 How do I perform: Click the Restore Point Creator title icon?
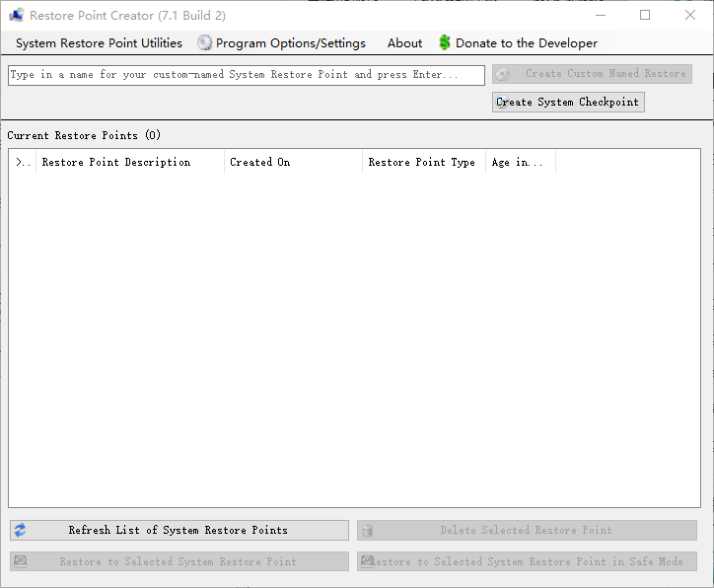pyautogui.click(x=17, y=15)
